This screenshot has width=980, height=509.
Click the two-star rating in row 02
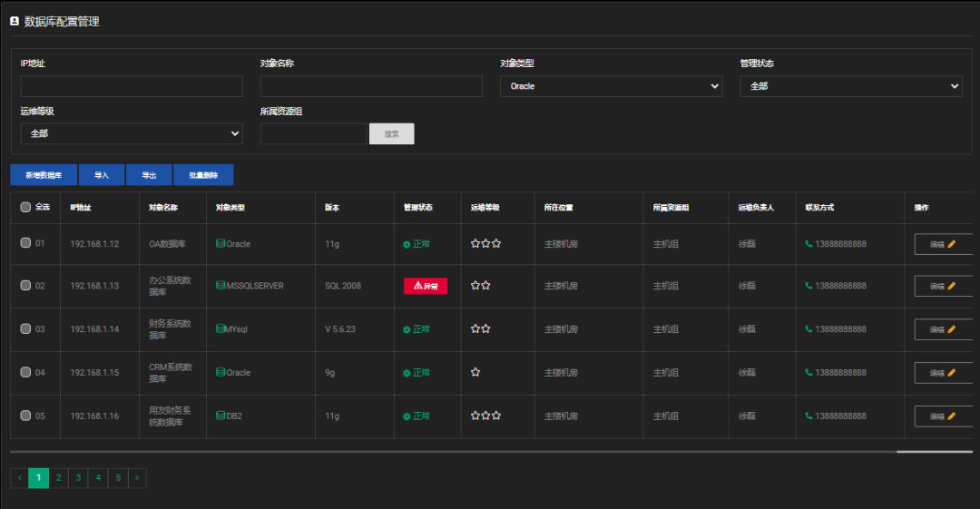click(x=481, y=285)
